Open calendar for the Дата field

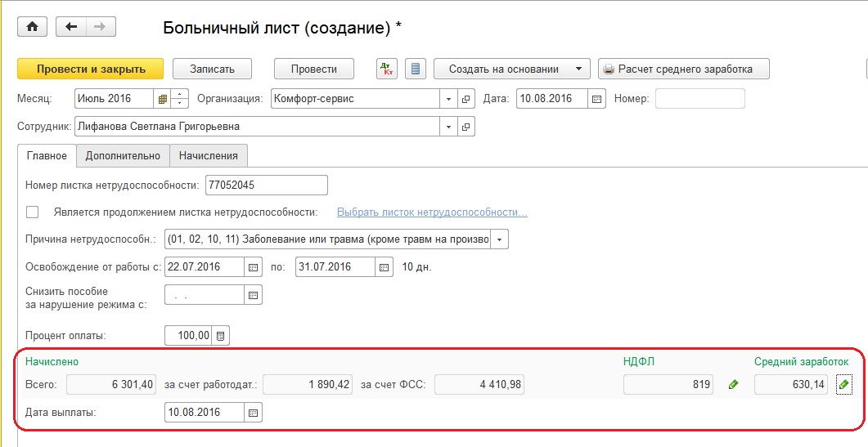click(x=596, y=99)
